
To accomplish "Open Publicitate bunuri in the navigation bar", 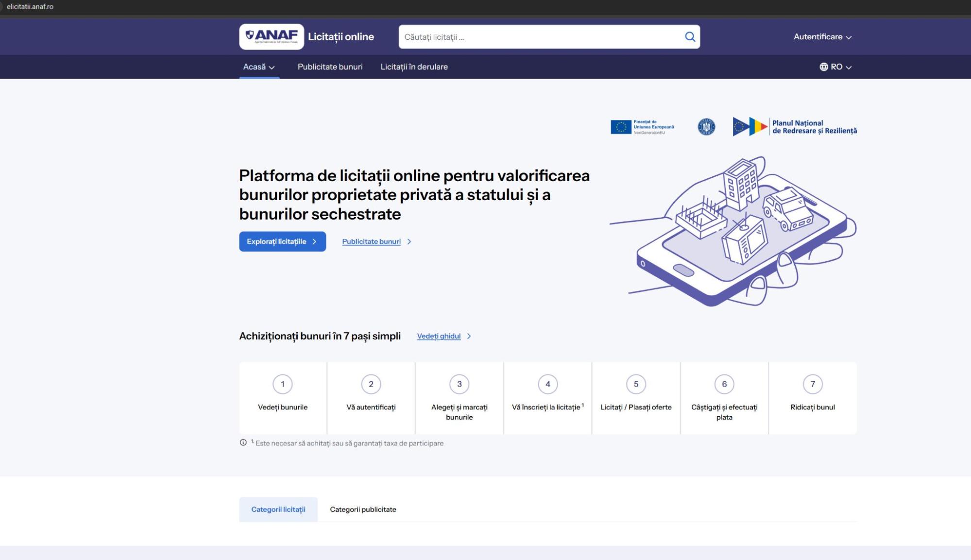I will (330, 67).
